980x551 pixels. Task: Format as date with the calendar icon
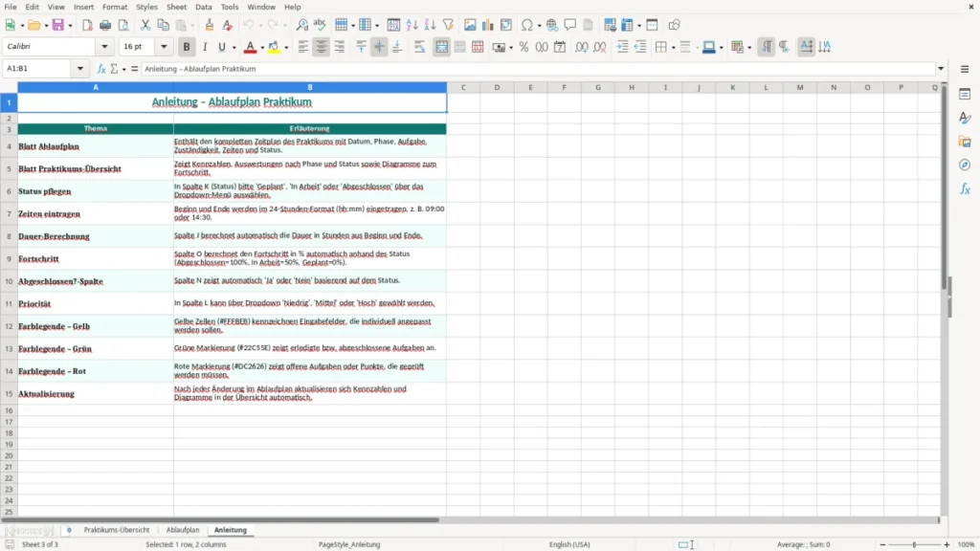click(560, 47)
